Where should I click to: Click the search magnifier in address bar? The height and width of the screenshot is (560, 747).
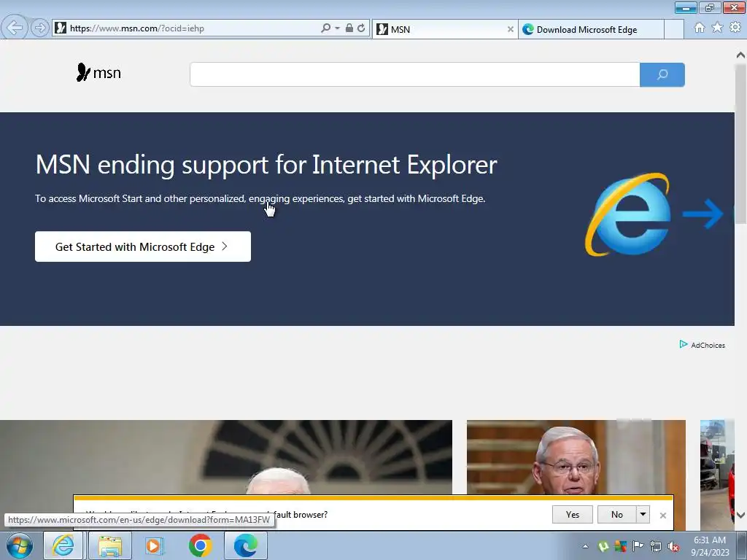pyautogui.click(x=325, y=28)
